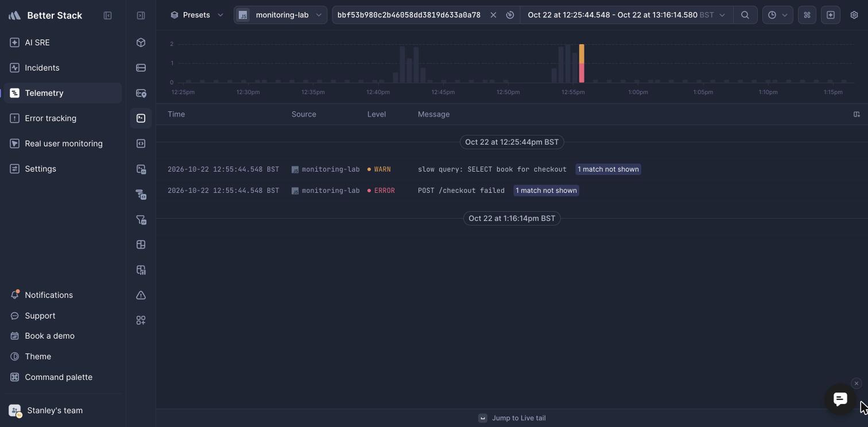Select the active terminal logs icon
This screenshot has width=868, height=427.
coord(141,118)
